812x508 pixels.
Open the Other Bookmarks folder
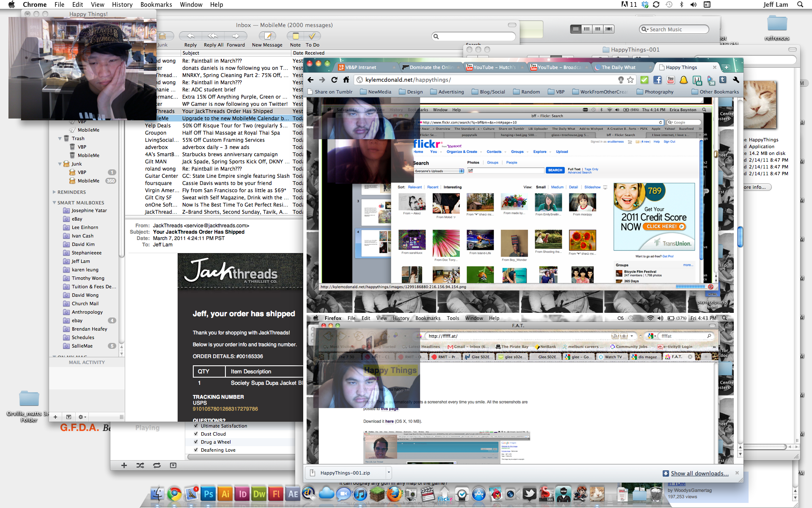(716, 92)
